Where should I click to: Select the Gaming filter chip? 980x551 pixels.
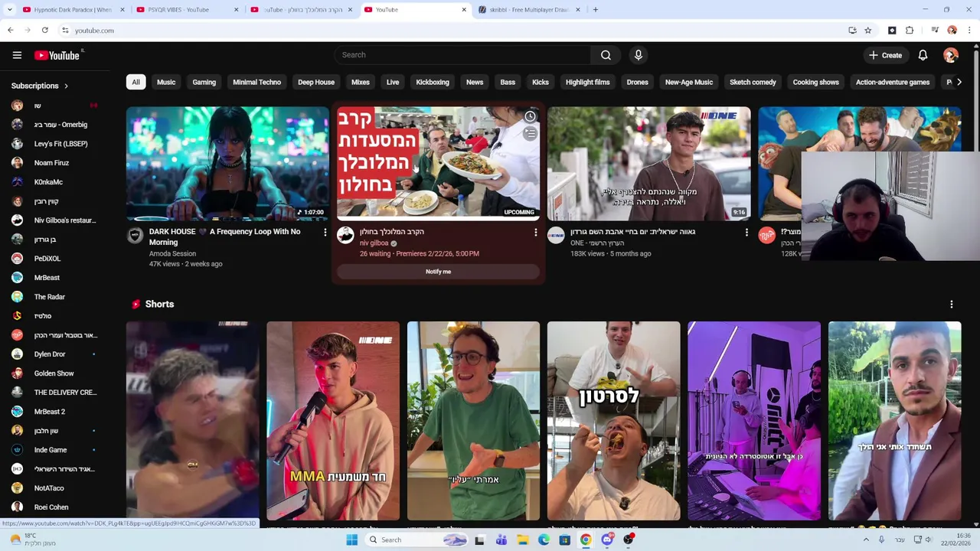(204, 82)
